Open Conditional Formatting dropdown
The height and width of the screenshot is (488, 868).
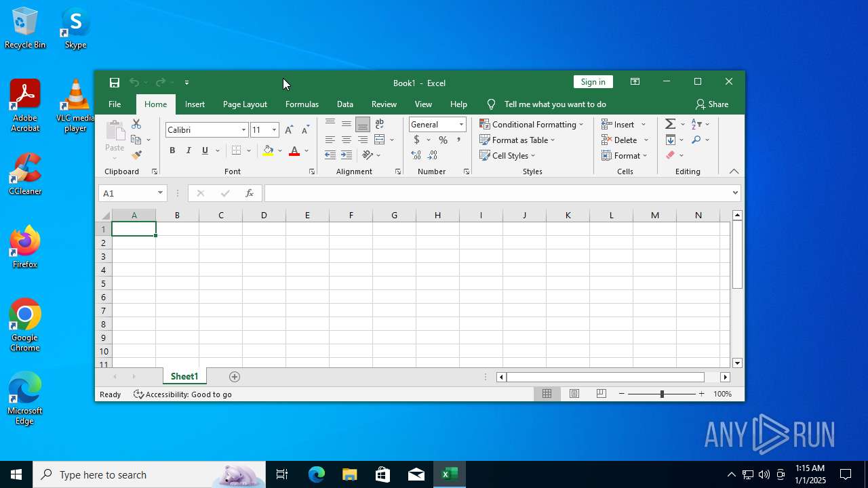tap(531, 124)
